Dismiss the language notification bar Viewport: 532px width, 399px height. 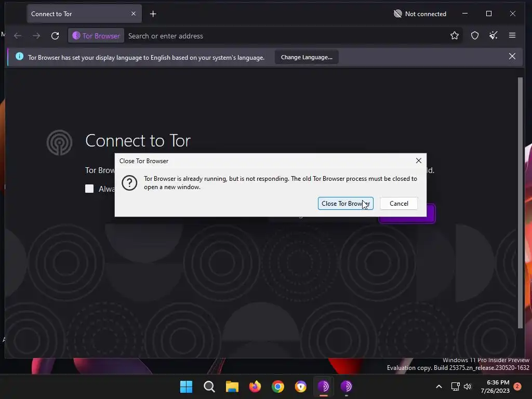(512, 56)
